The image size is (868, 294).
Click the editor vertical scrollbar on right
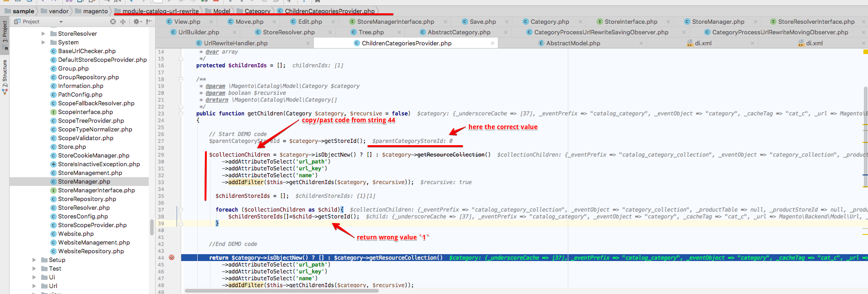(x=865, y=137)
